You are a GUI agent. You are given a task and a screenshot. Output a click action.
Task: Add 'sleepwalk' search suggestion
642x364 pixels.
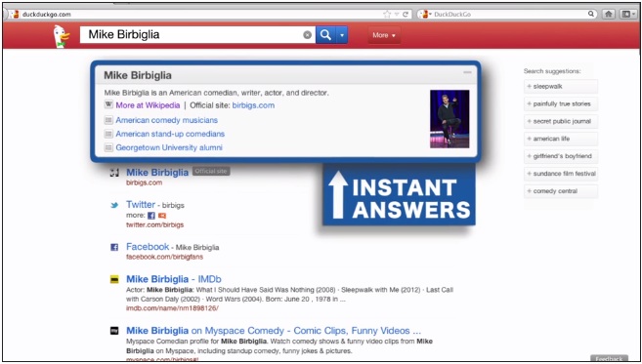click(561, 86)
